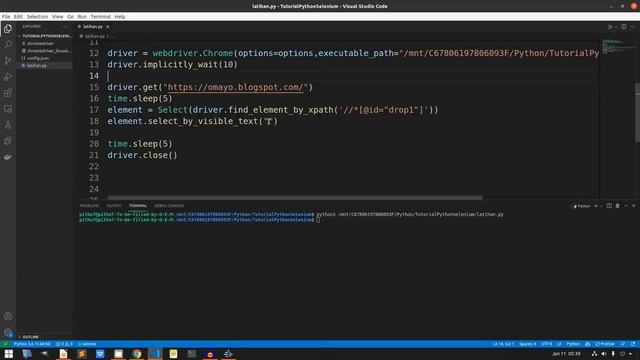Change indentation via Spaces: 4
The width and height of the screenshot is (640, 360).
(x=527, y=344)
